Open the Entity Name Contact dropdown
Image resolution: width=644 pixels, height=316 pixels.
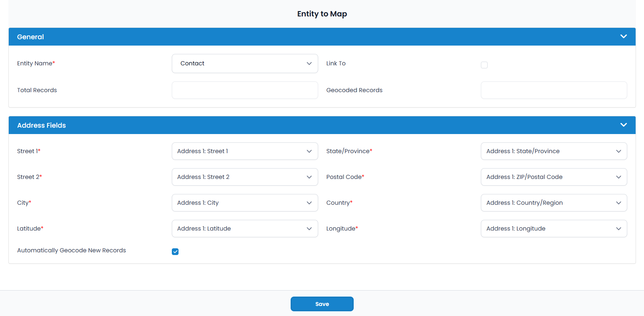coord(245,64)
